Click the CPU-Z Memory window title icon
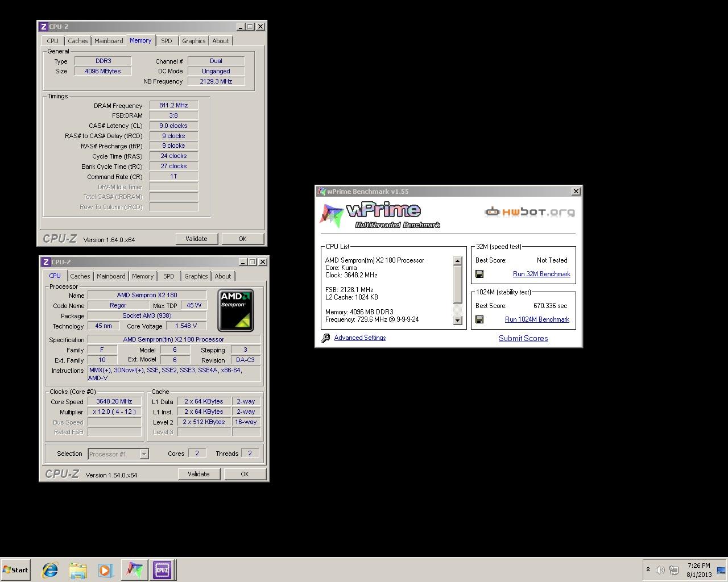Image resolution: width=728 pixels, height=582 pixels. point(44,27)
